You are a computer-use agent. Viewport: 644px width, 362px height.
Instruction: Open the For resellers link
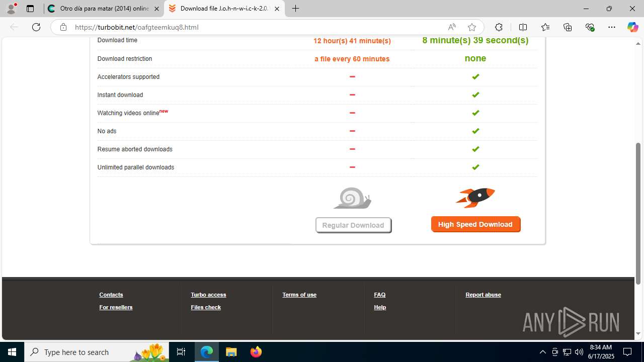116,307
